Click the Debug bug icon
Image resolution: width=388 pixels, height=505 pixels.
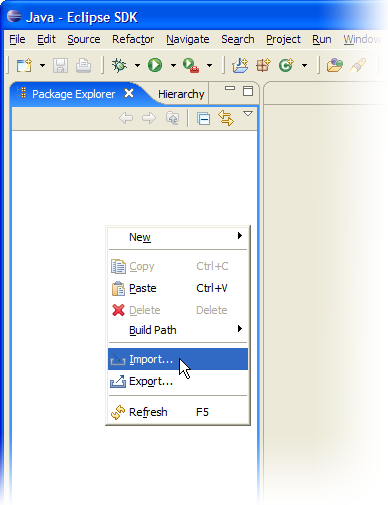[x=119, y=65]
